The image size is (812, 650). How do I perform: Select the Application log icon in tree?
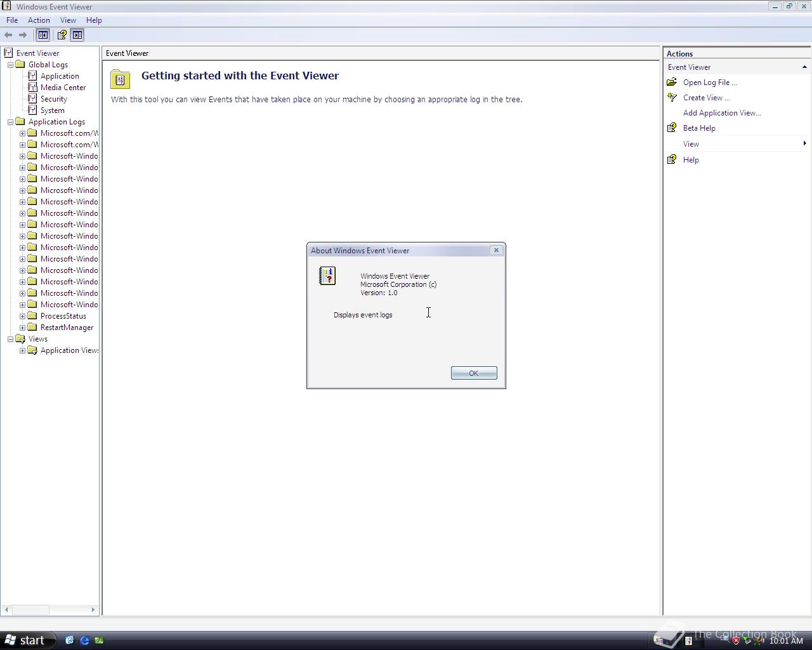click(x=32, y=76)
